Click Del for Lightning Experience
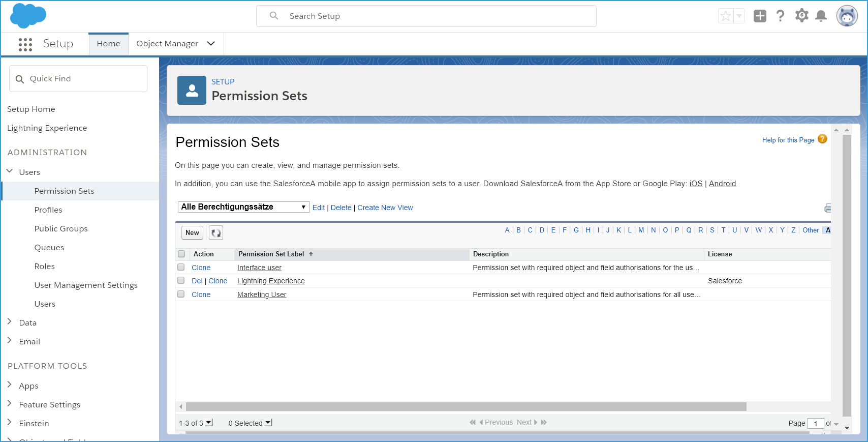The width and height of the screenshot is (868, 442). [197, 281]
